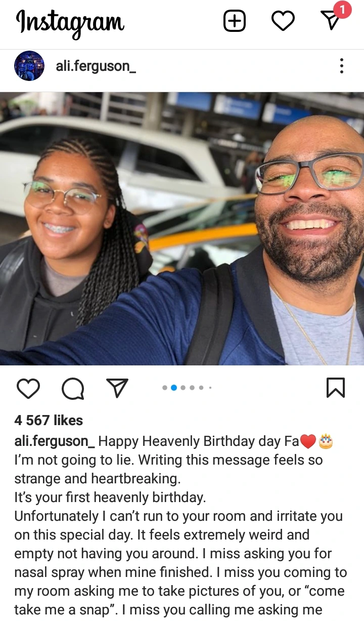The image size is (364, 621).
Task: Open comments with the speech bubble icon
Action: point(73,388)
